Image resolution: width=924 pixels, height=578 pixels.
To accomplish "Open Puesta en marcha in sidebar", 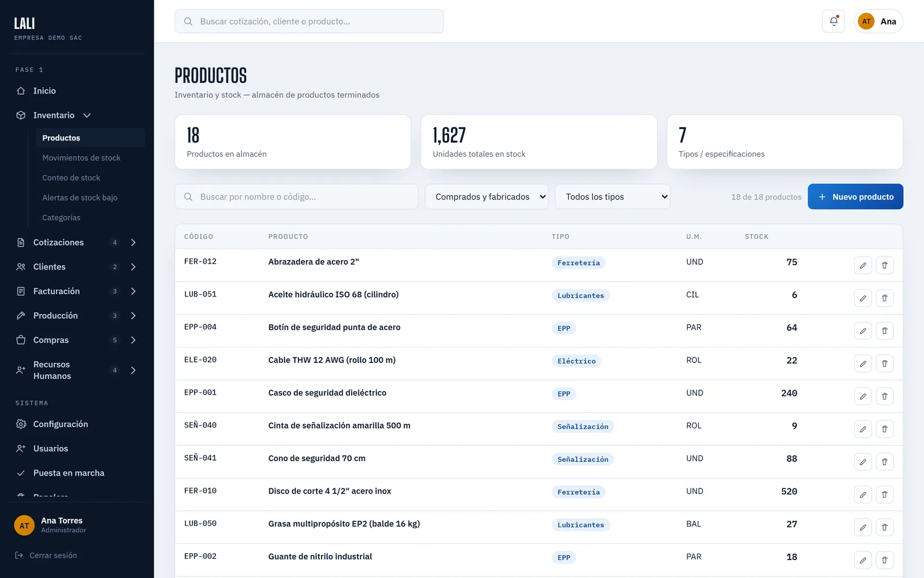I will pyautogui.click(x=77, y=473).
